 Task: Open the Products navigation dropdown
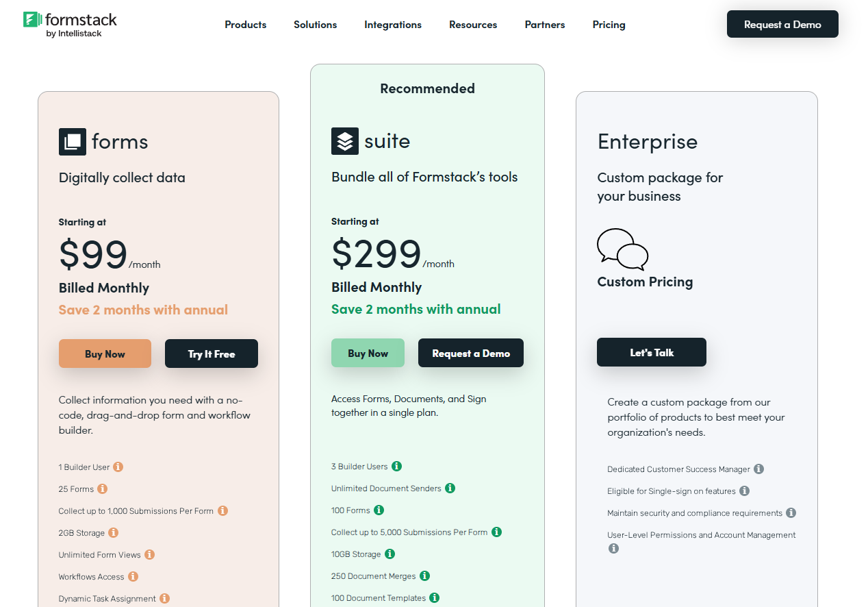pos(245,25)
